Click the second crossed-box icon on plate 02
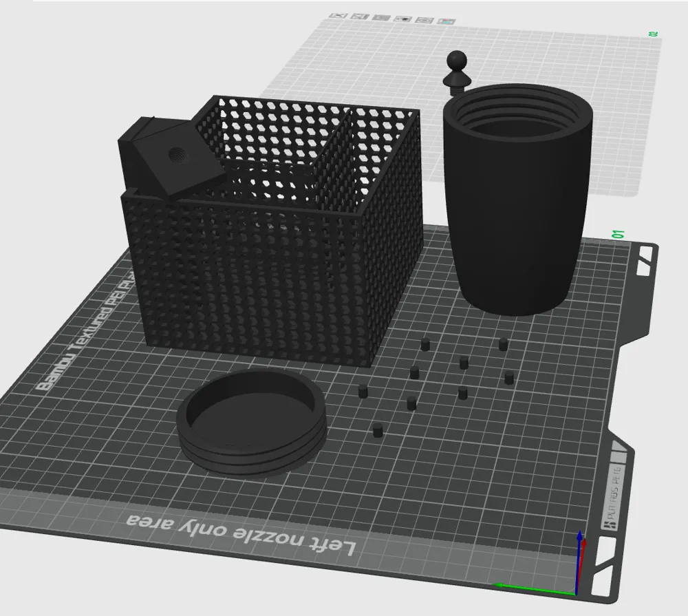This screenshot has height=616, width=688. tap(359, 17)
